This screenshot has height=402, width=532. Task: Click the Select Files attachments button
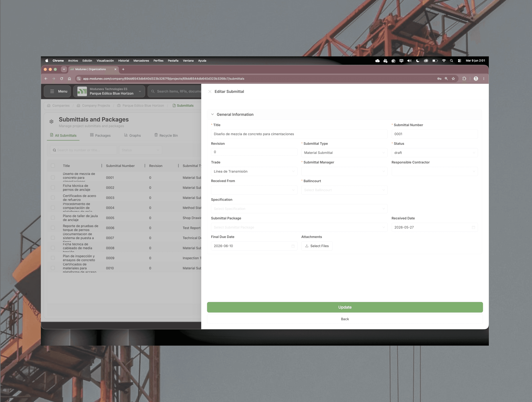pyautogui.click(x=317, y=246)
